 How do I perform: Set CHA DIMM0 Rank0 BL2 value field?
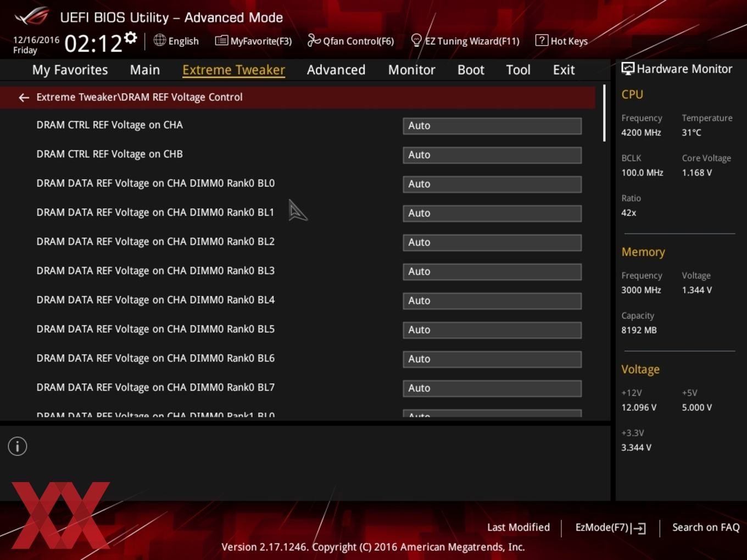click(492, 242)
